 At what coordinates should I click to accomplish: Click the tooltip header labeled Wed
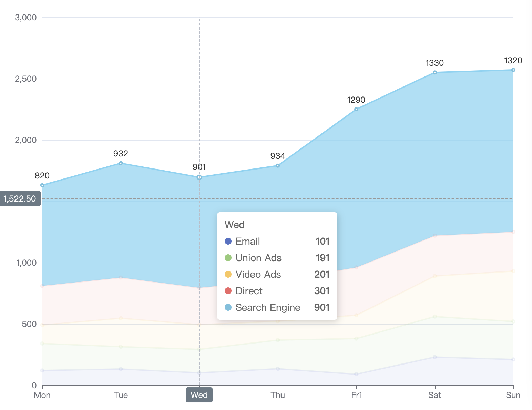235,225
